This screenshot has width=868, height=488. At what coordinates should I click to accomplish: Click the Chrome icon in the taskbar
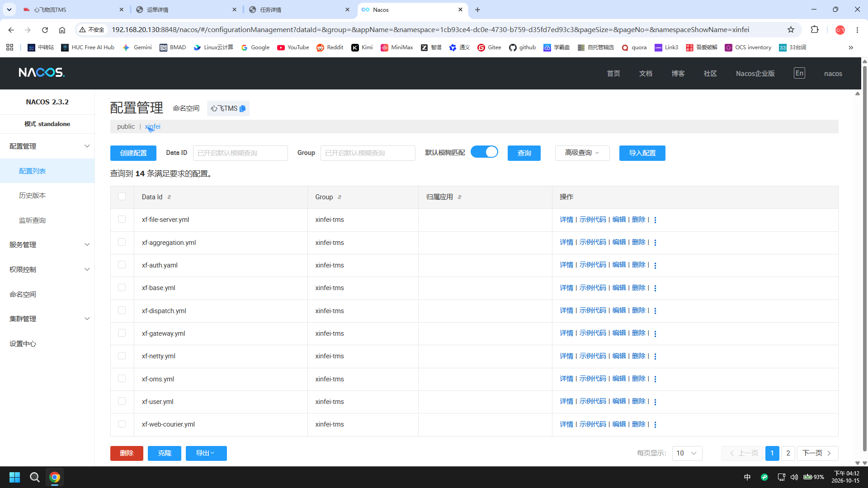pos(55,477)
